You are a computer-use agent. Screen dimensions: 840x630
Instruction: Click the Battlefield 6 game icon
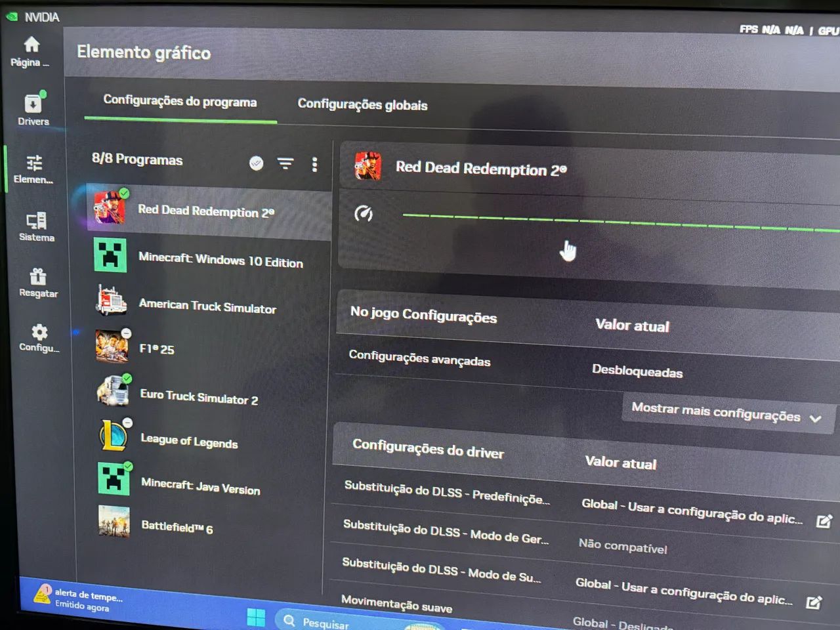(114, 522)
